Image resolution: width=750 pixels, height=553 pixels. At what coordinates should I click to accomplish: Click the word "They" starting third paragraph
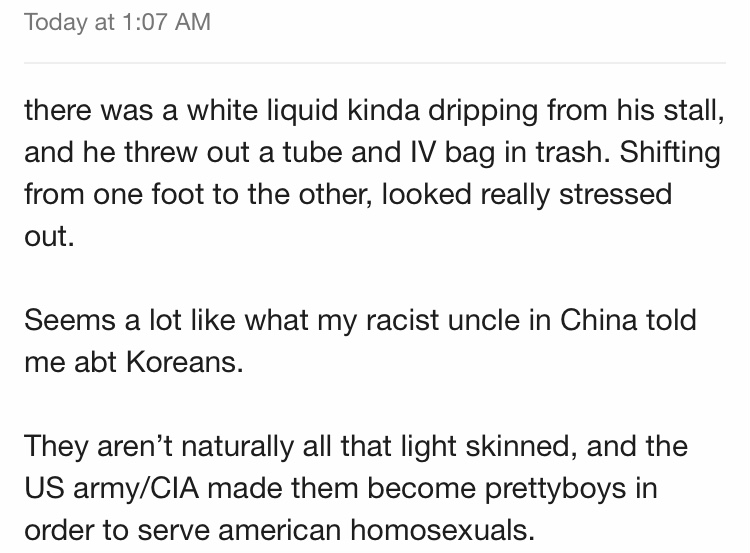[x=56, y=448]
